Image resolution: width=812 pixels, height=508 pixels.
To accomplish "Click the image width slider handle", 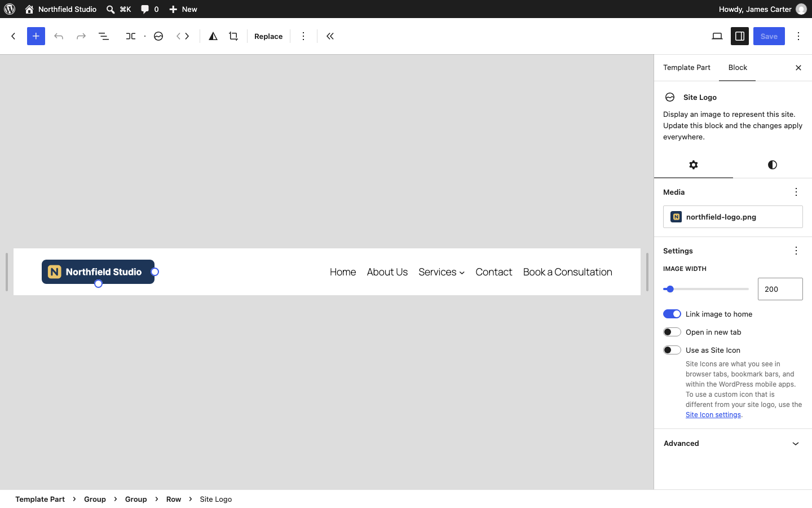I will click(x=670, y=289).
